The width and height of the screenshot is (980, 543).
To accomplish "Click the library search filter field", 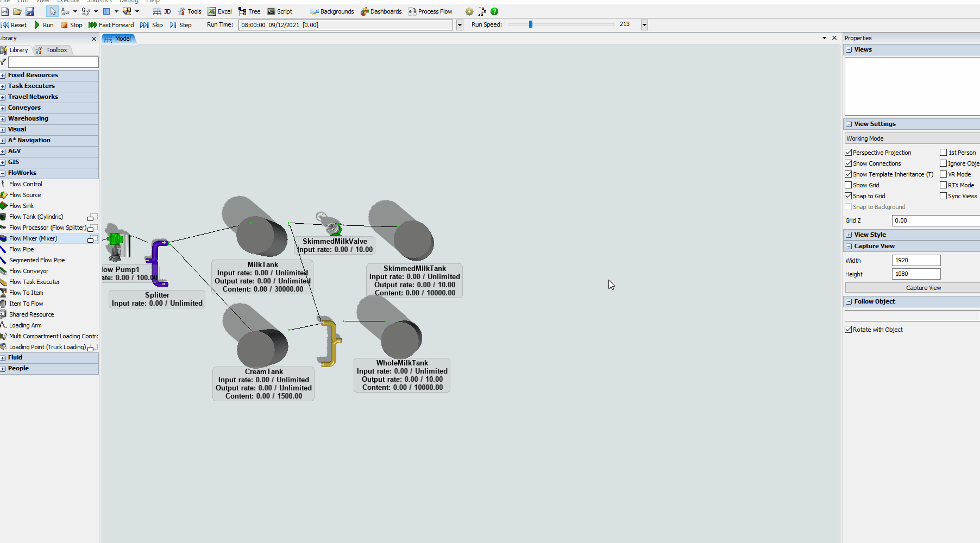I will (x=53, y=62).
